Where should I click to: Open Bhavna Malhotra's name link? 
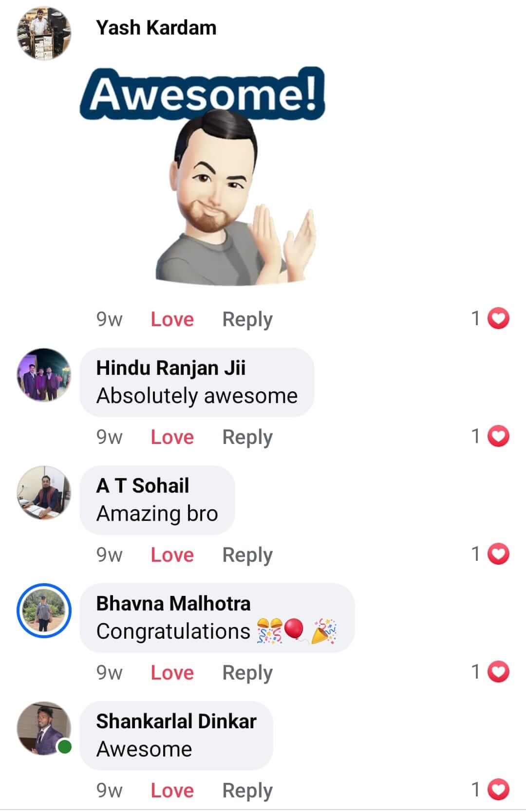click(173, 604)
